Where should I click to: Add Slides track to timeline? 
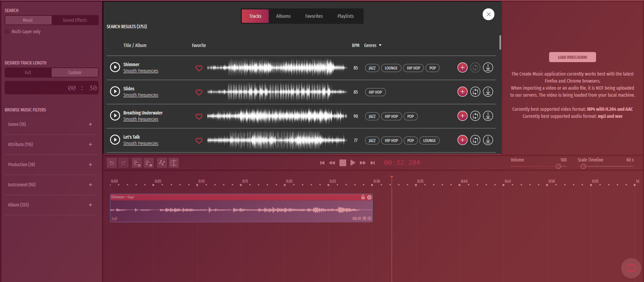463,92
